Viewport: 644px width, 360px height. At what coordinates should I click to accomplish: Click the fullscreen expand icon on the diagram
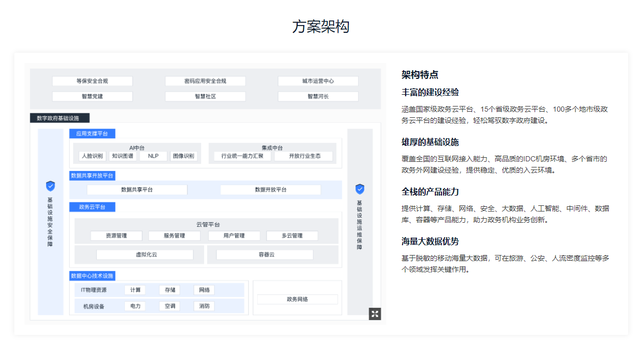click(x=375, y=314)
